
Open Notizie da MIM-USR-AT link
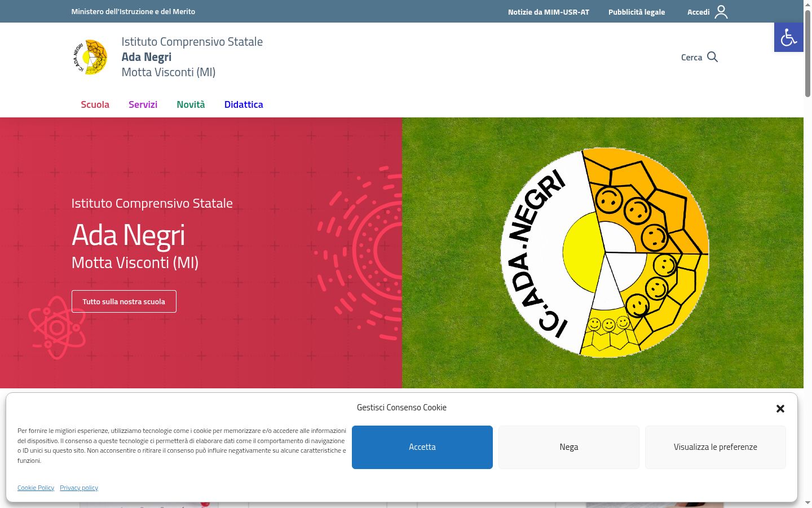pos(549,12)
